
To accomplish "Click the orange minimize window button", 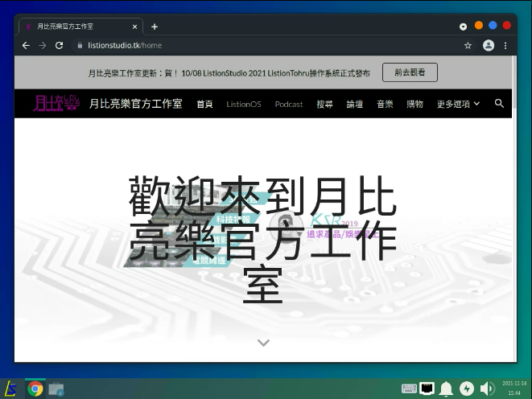I will click(479, 26).
